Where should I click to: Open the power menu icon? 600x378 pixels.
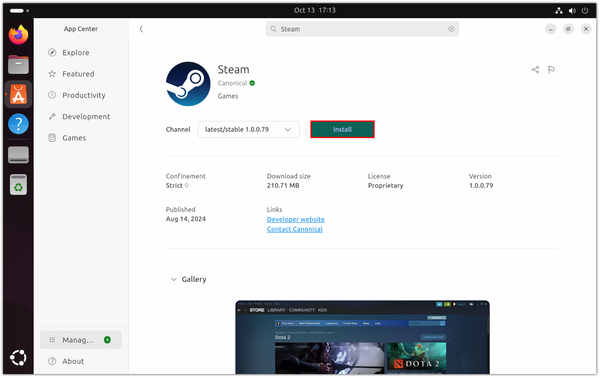585,11
